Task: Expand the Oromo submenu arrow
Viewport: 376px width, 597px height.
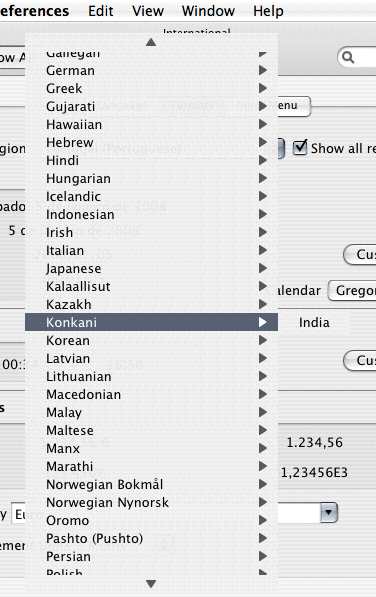Action: pos(263,520)
